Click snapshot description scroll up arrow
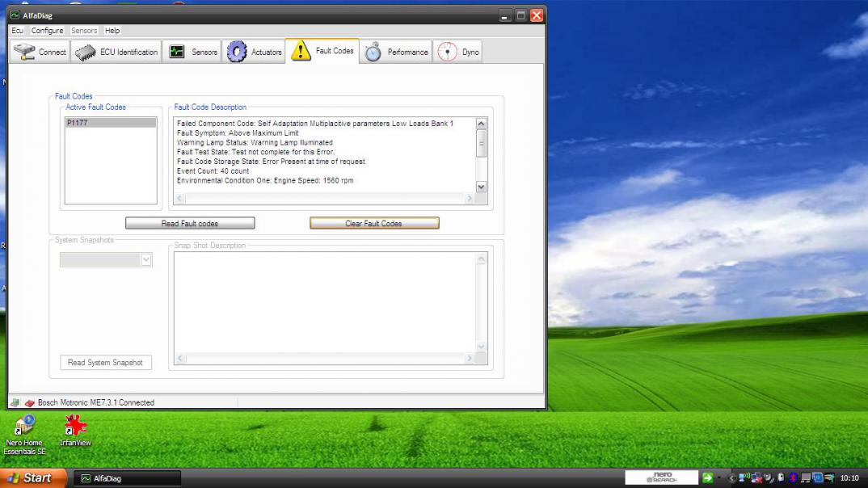The height and width of the screenshot is (488, 868). click(x=481, y=259)
